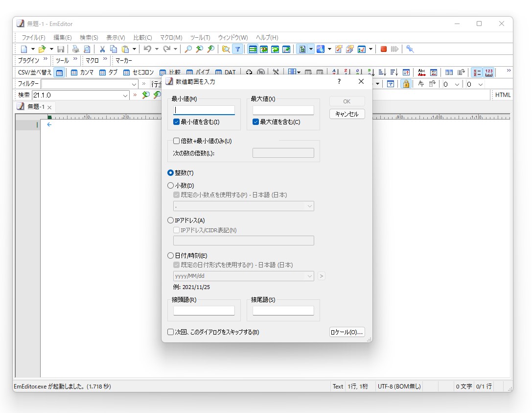Open the decimal point combo box
532x413 pixels.
coord(309,206)
